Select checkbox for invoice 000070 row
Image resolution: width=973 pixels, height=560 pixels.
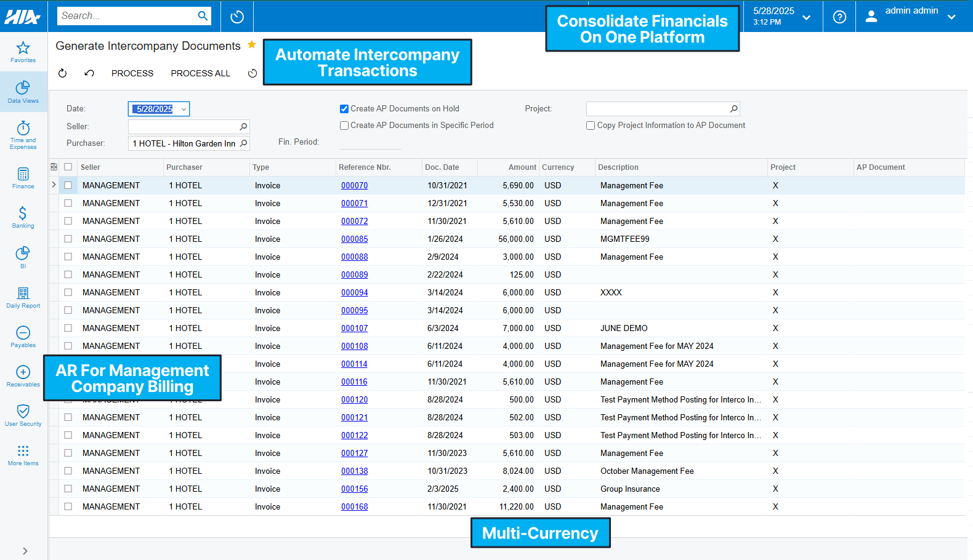68,185
